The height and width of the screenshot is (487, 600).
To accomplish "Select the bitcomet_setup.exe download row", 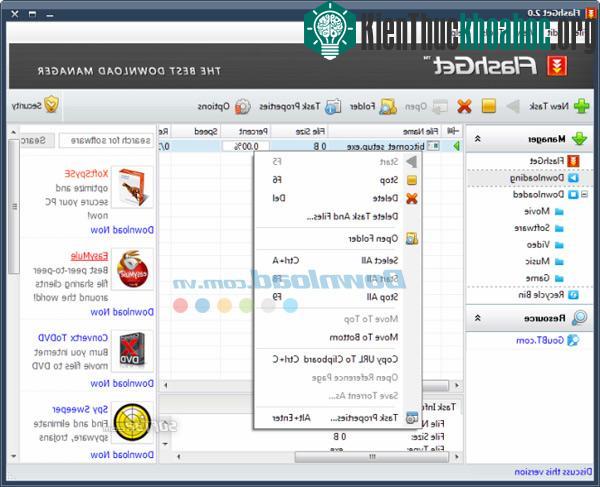I will click(x=311, y=146).
